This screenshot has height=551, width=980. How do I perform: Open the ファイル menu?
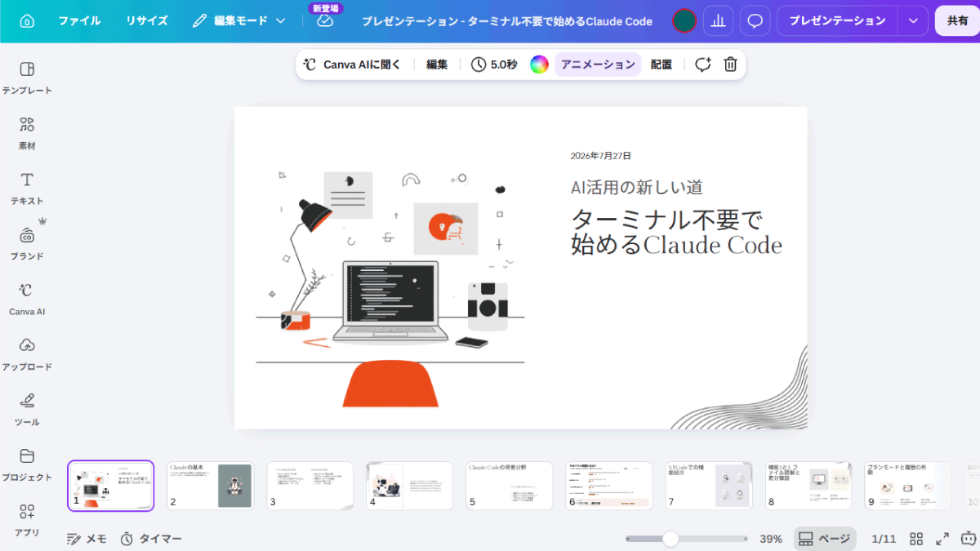coord(79,21)
